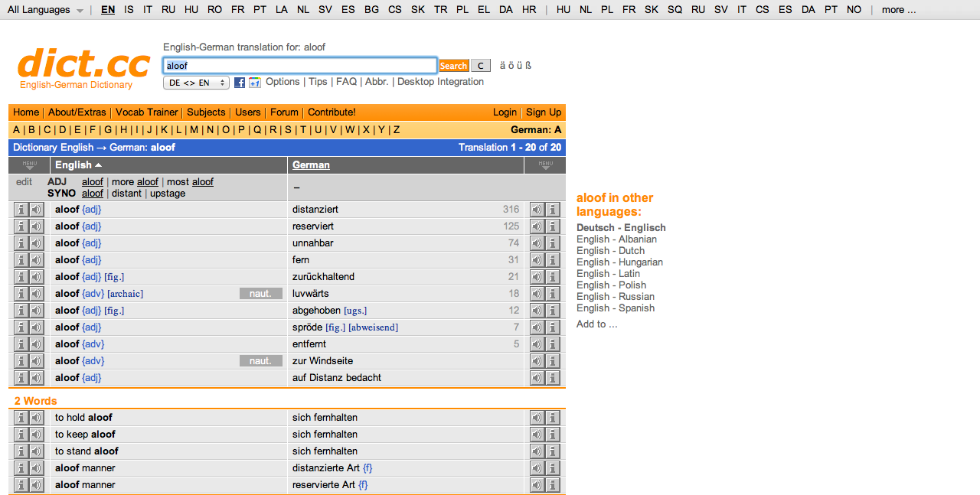Image resolution: width=980 pixels, height=495 pixels.
Task: Open About/Extras menu
Action: point(77,112)
